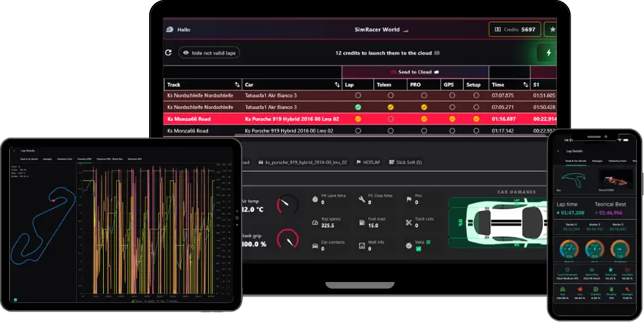
Task: Click the Top speed speedometer icon
Action: coord(315,222)
